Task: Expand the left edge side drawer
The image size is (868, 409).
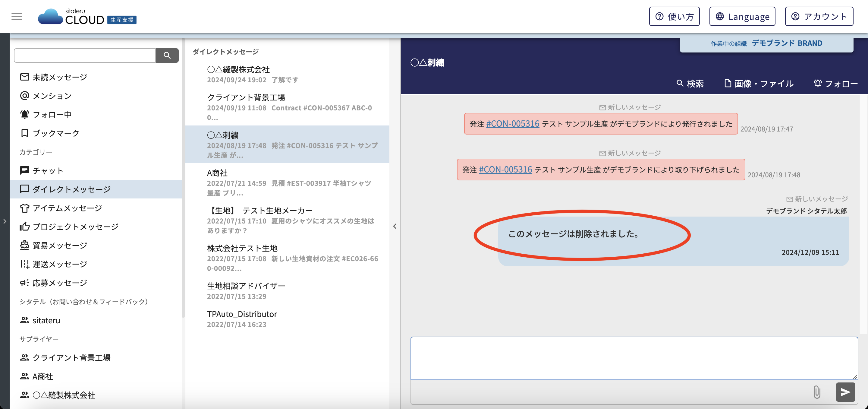Action: click(5, 221)
